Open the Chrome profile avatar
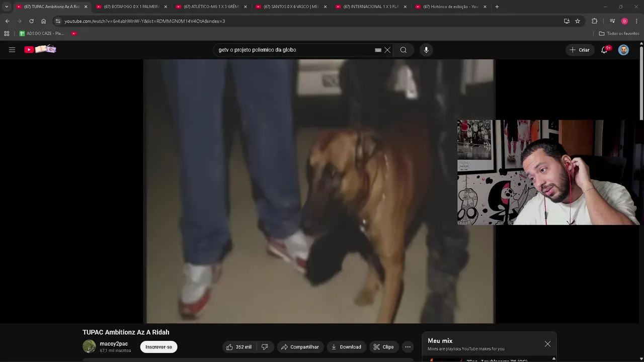Image resolution: width=644 pixels, height=362 pixels. (624, 21)
